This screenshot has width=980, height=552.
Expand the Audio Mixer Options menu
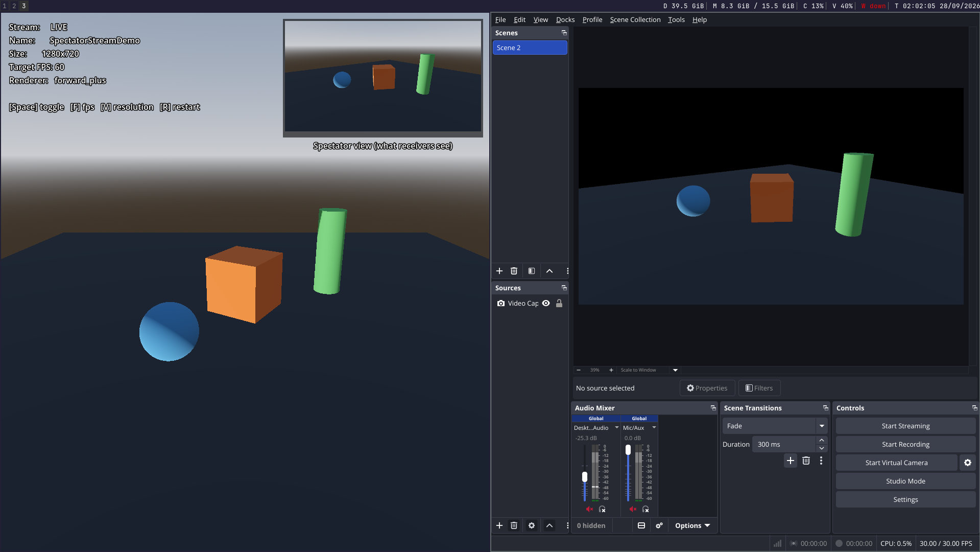[x=692, y=525]
